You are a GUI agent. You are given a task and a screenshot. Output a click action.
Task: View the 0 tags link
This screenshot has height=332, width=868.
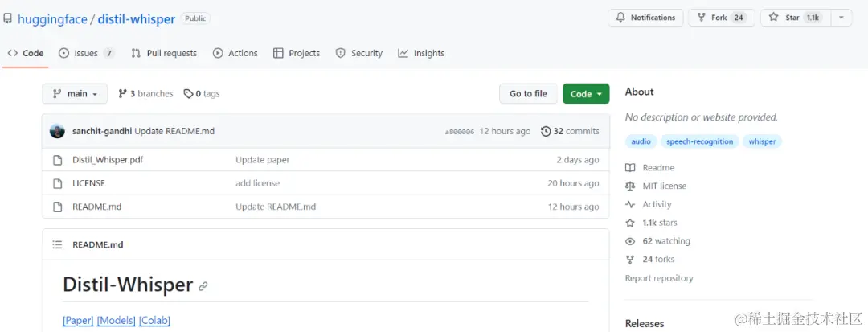pyautogui.click(x=202, y=93)
